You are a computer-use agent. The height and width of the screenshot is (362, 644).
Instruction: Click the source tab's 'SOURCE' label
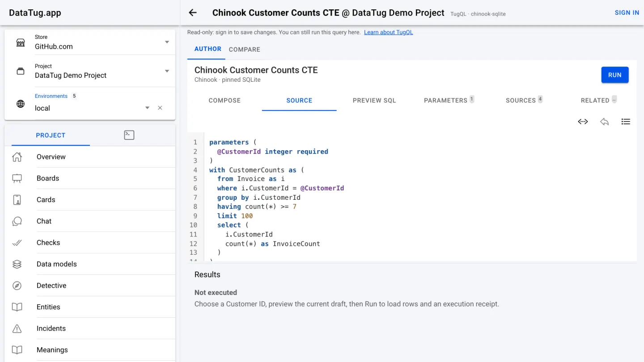[299, 101]
